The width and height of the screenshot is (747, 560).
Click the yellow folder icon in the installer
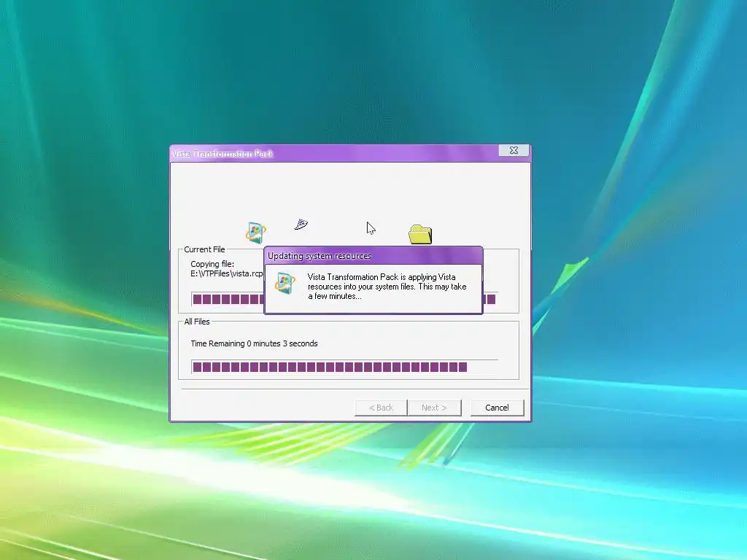pos(420,235)
